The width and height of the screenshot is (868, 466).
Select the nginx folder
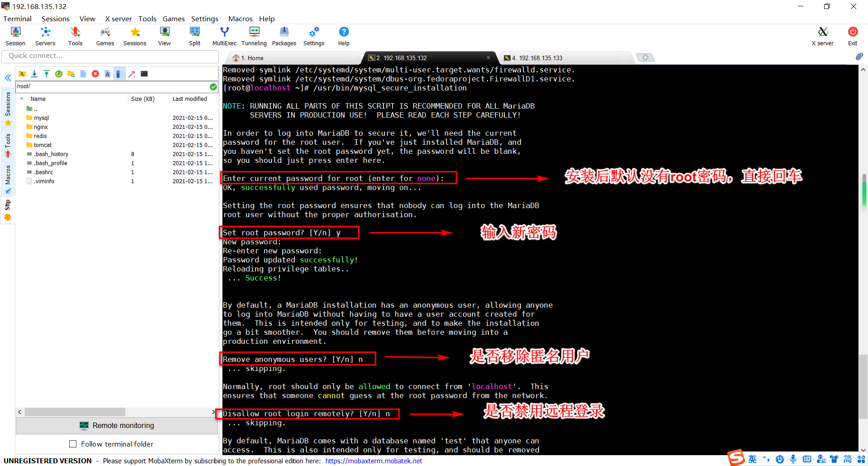[x=41, y=127]
